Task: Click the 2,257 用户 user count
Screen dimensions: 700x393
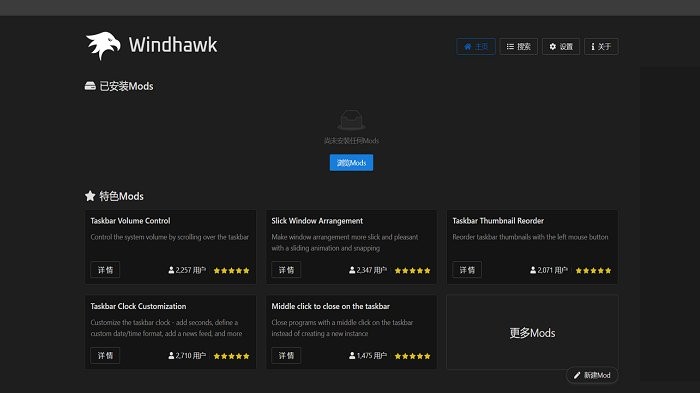Action: 187,270
